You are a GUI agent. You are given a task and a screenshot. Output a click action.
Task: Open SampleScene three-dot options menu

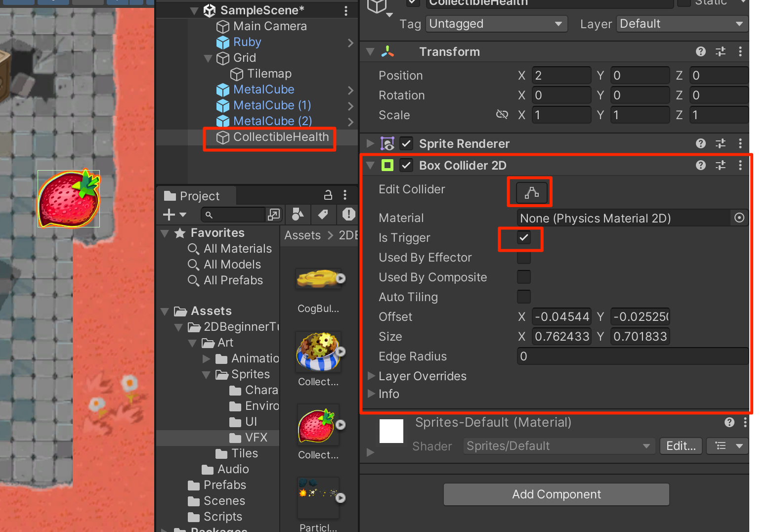coord(345,10)
